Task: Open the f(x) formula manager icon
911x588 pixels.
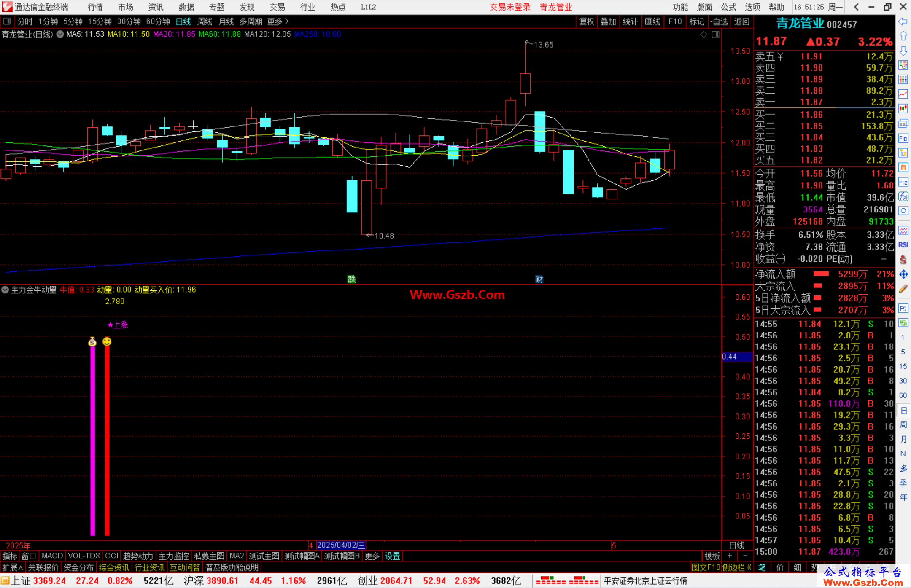Action: click(903, 196)
